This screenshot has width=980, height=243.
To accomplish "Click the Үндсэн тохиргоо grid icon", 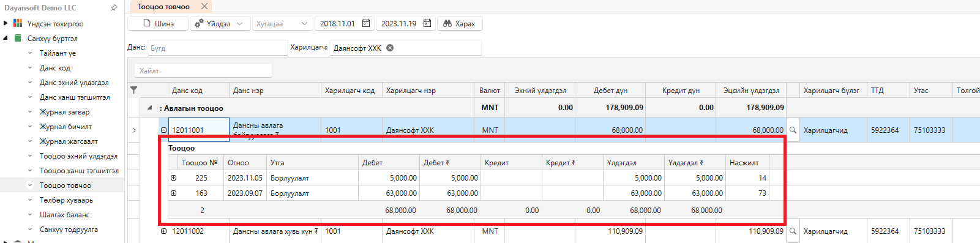I will 18,23.
